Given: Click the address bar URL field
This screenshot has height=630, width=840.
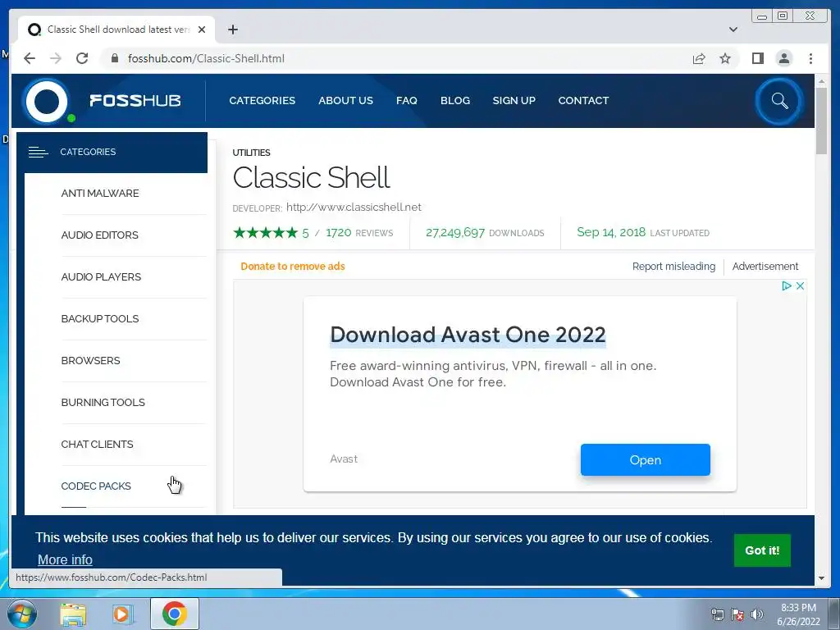Looking at the screenshot, I should click(396, 58).
